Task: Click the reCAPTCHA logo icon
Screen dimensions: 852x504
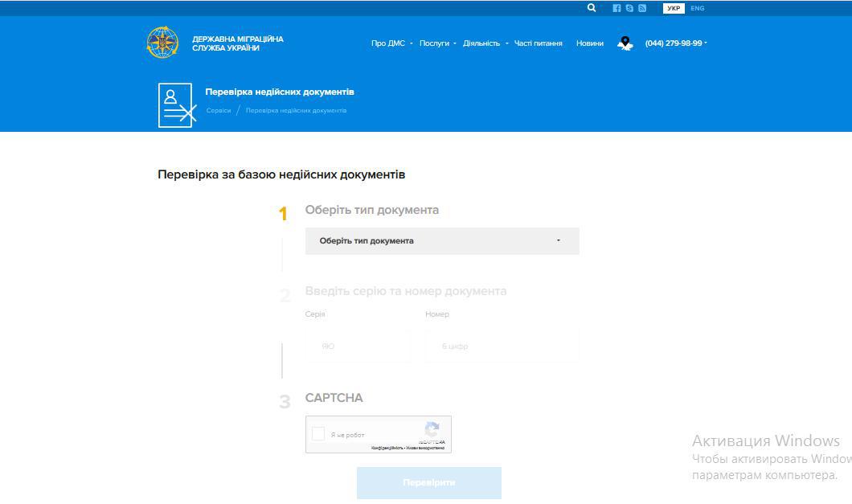Action: [432, 430]
